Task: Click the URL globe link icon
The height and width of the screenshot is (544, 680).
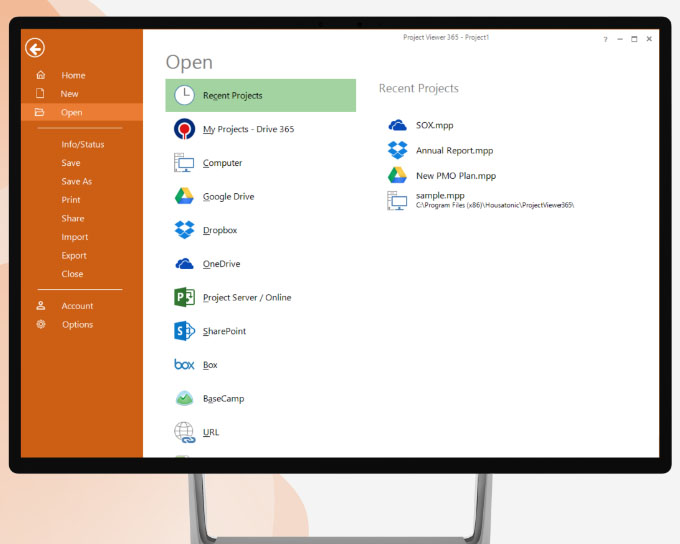Action: click(184, 432)
